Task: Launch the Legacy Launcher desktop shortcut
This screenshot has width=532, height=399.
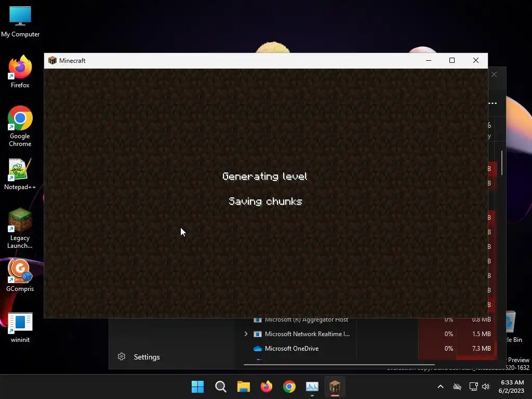Action: (x=20, y=229)
